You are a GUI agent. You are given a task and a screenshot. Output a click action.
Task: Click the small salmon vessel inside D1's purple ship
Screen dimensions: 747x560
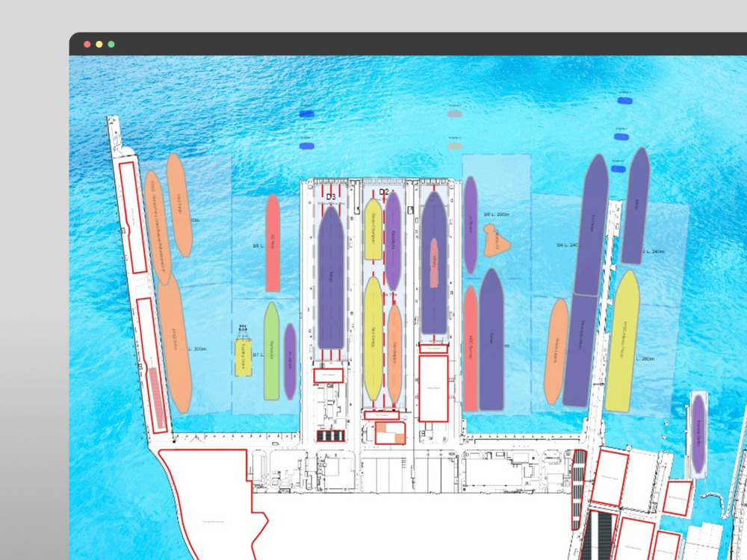434,262
